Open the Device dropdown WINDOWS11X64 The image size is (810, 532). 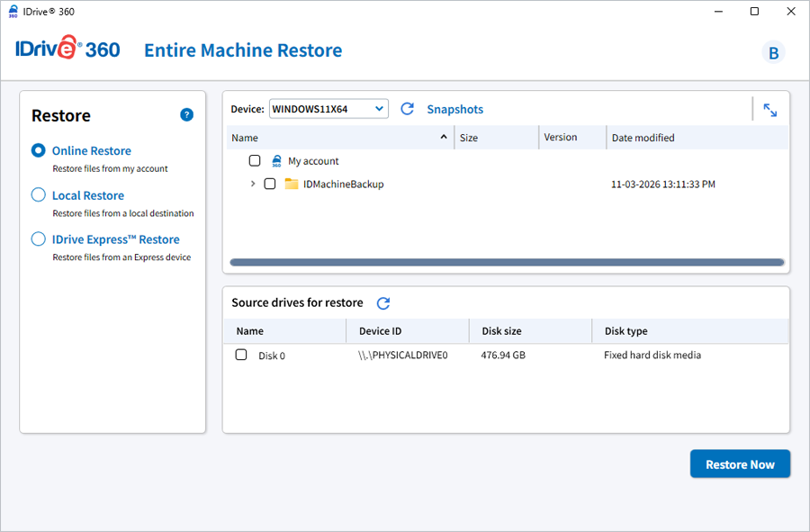click(328, 109)
